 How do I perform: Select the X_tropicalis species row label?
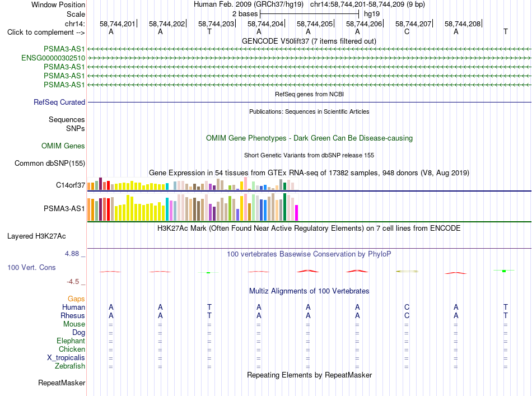(x=66, y=358)
